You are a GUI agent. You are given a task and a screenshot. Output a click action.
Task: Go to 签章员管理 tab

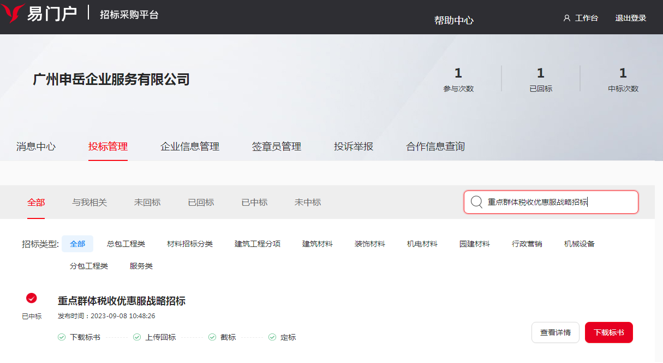click(277, 146)
